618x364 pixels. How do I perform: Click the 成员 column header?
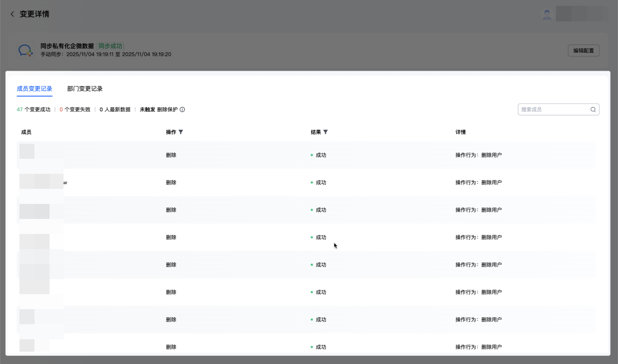click(x=26, y=132)
